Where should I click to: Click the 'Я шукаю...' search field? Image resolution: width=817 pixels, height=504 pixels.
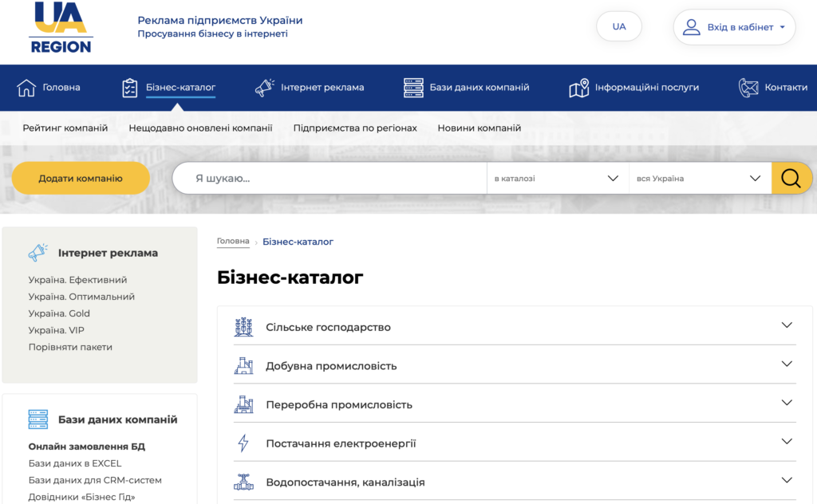[x=329, y=178]
